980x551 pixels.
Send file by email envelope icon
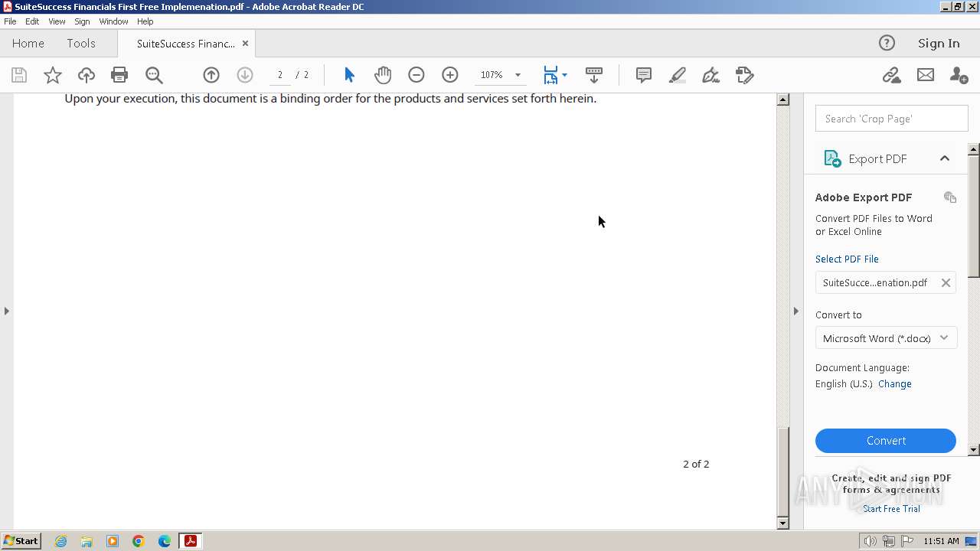click(926, 75)
